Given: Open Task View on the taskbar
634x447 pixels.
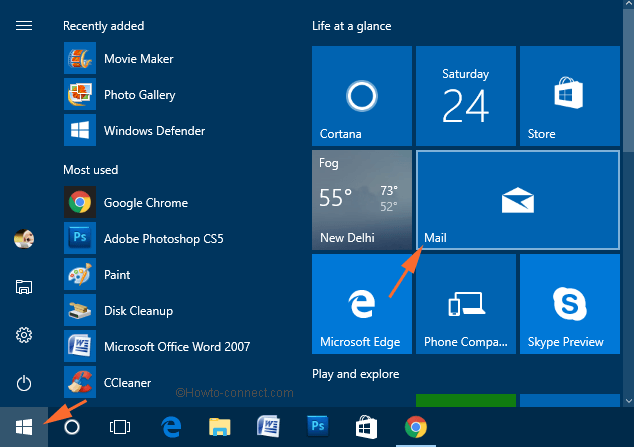Looking at the screenshot, I should tap(120, 427).
